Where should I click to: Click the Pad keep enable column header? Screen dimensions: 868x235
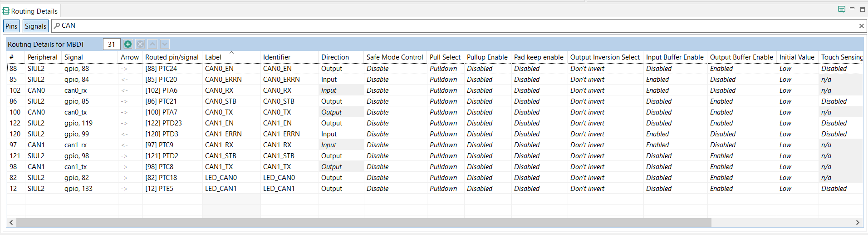tap(539, 57)
